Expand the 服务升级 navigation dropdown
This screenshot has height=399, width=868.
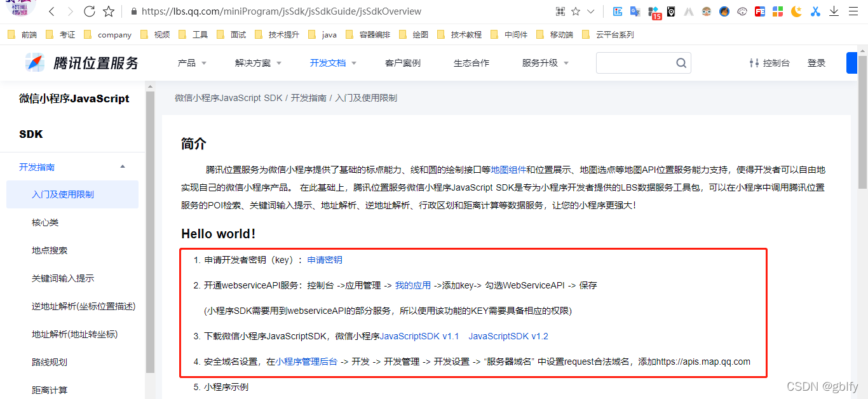click(x=545, y=63)
